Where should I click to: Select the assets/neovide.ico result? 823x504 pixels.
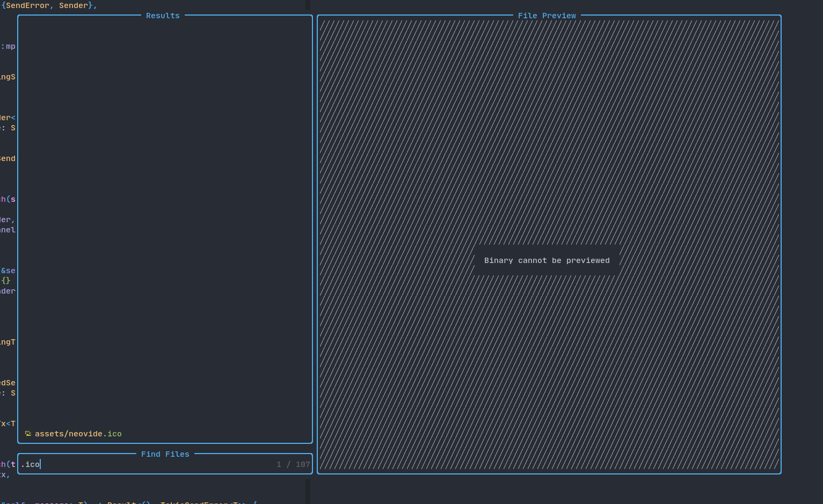click(x=165, y=434)
